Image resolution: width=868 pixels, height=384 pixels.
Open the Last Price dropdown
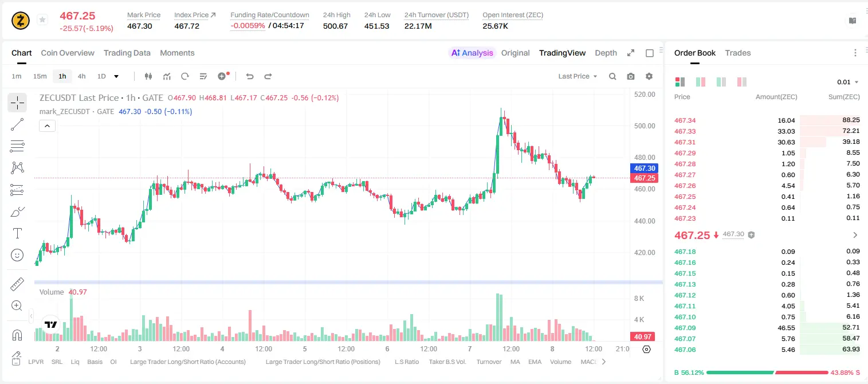point(578,76)
